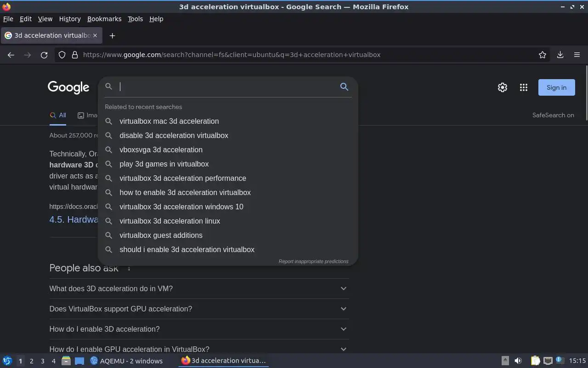
Task: Open the Tools menu
Action: click(x=136, y=19)
